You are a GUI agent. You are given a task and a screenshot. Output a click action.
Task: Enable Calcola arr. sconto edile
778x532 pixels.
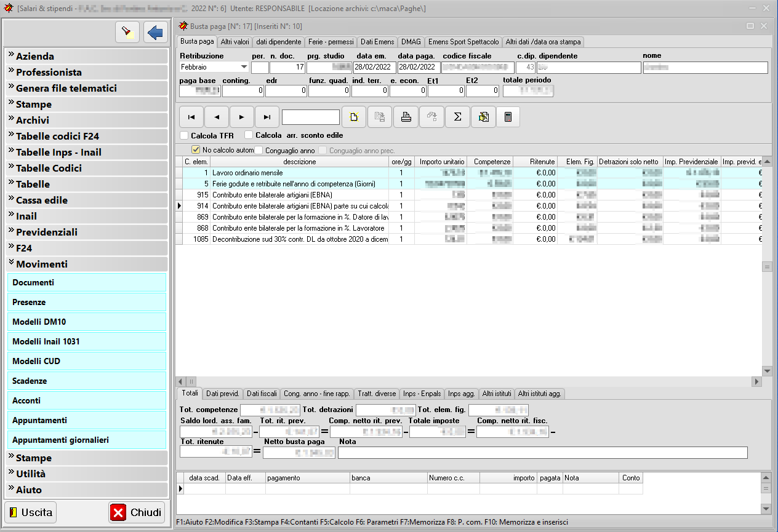[x=249, y=135]
